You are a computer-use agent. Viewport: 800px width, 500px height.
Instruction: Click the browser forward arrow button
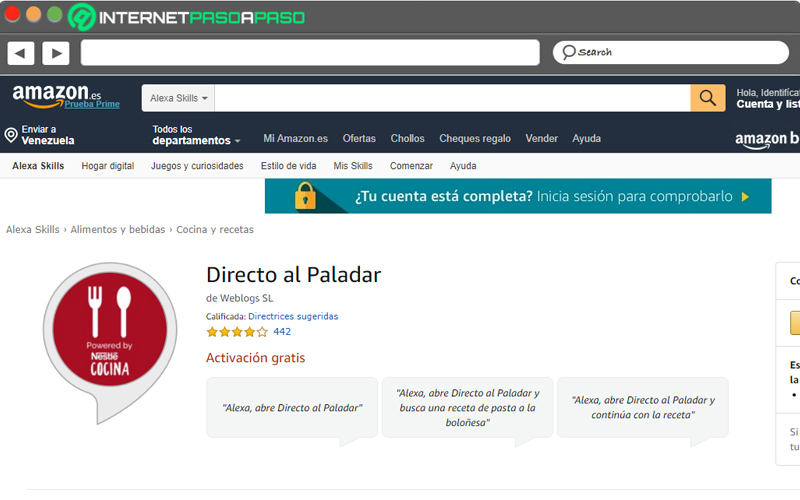click(56, 53)
